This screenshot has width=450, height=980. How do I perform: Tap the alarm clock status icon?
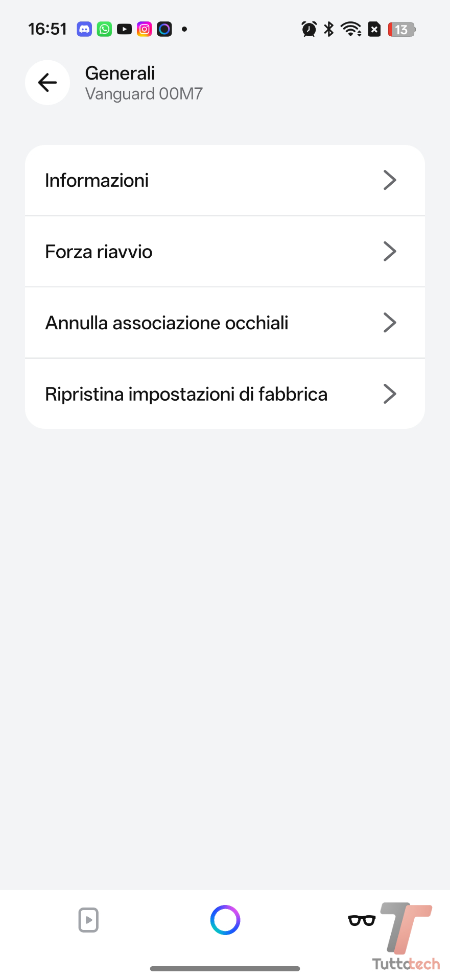click(309, 29)
